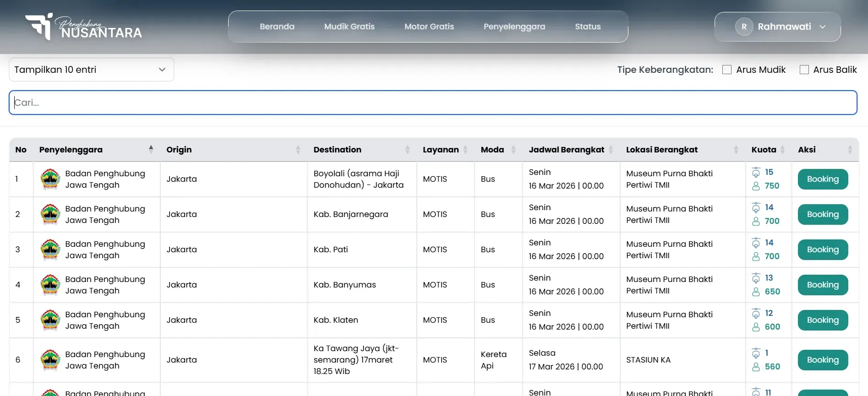Sort by Penyelenggara column arrow icon

tap(151, 149)
